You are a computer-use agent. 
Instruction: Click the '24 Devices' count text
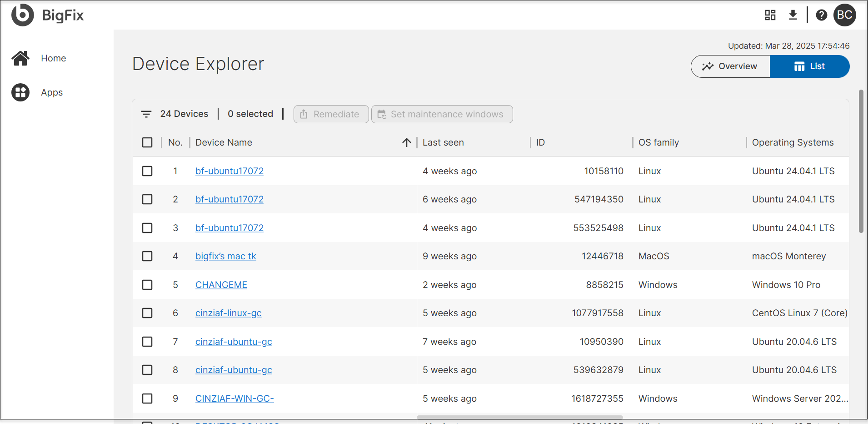(x=184, y=114)
